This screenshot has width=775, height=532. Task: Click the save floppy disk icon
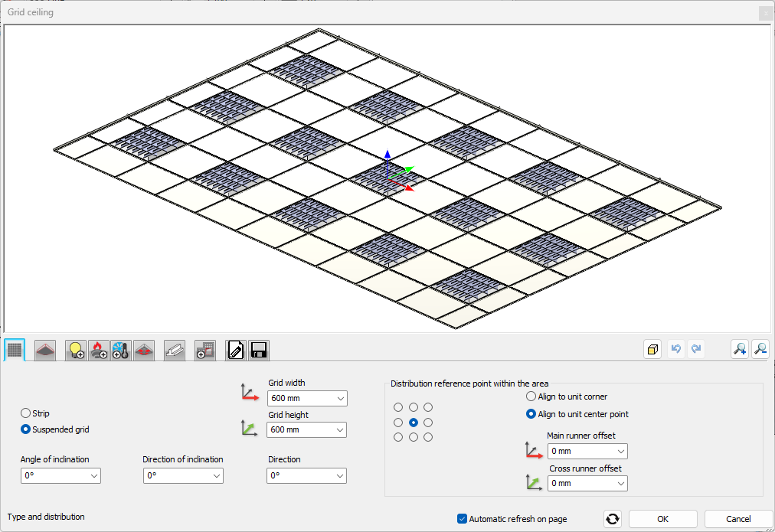pos(259,351)
